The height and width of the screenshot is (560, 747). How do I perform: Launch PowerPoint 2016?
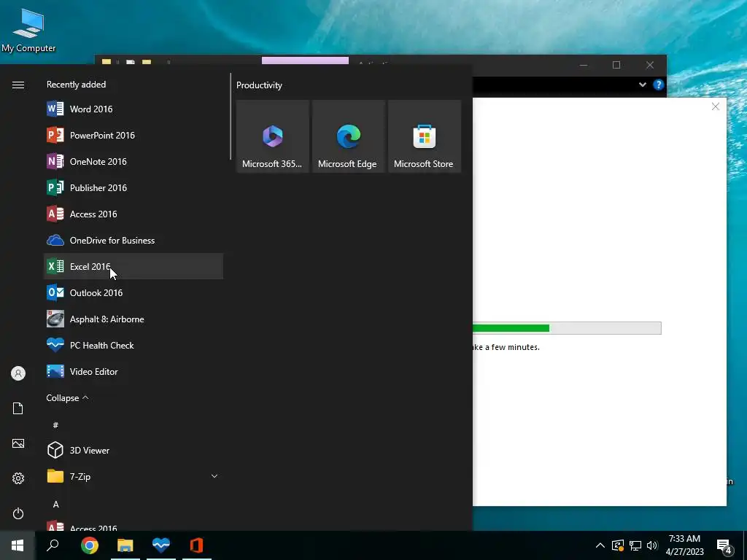[x=133, y=135]
